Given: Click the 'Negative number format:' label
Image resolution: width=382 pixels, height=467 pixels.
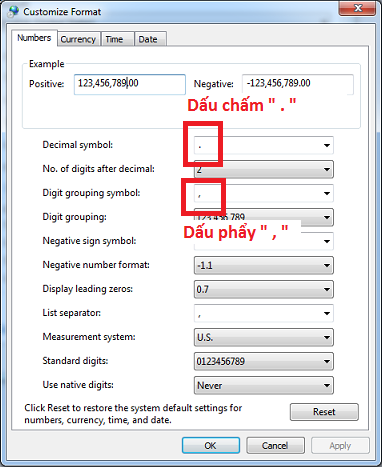Looking at the screenshot, I should [x=96, y=265].
